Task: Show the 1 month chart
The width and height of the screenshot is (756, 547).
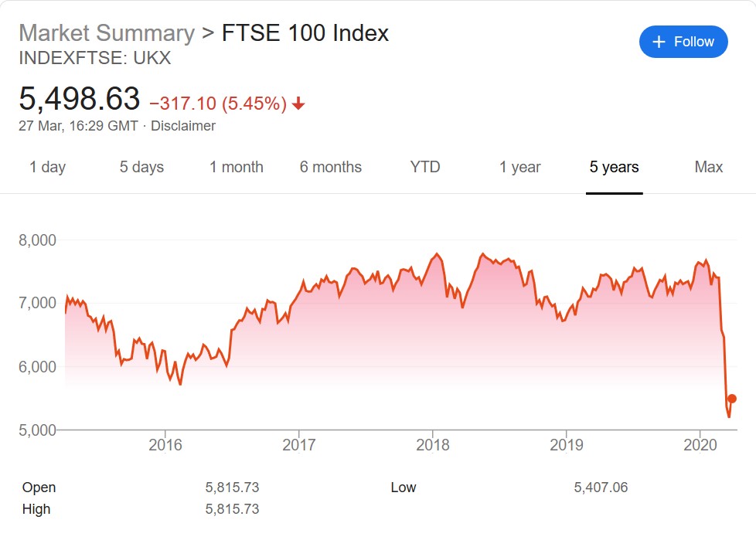Action: [x=236, y=167]
